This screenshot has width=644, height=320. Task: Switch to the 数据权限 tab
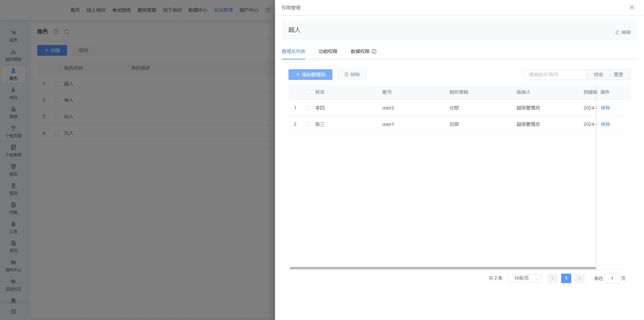tap(360, 51)
